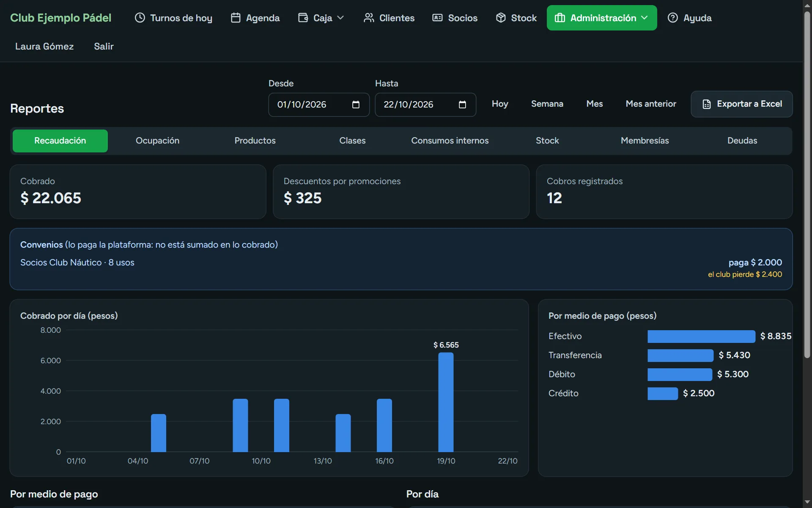Viewport: 812px width, 508px height.
Task: Select the Deudas report tab
Action: click(742, 141)
